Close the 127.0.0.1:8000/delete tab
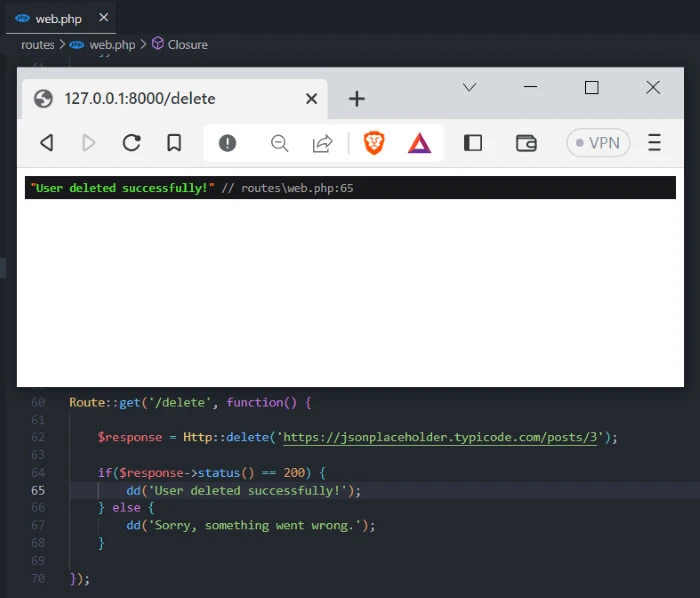700x598 pixels. 311,98
